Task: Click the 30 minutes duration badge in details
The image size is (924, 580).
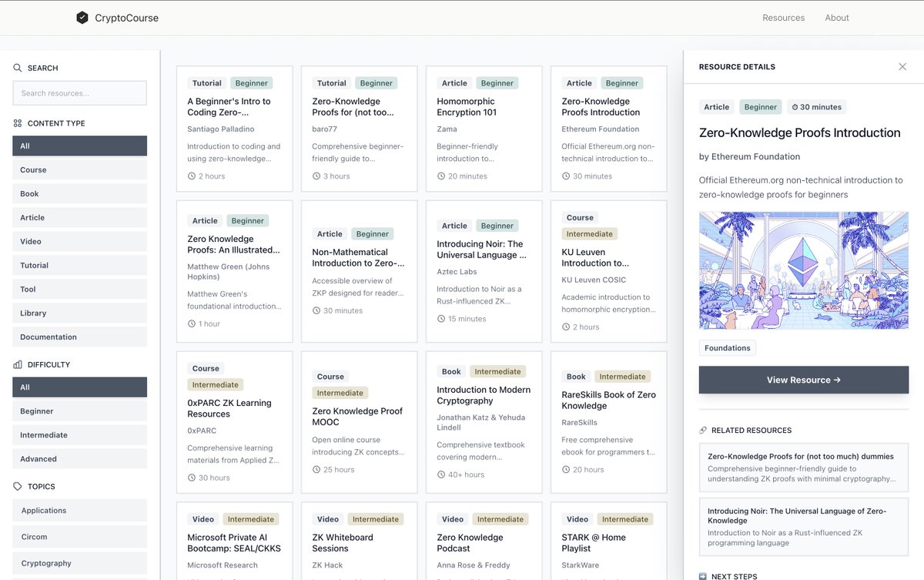Action: pos(816,107)
